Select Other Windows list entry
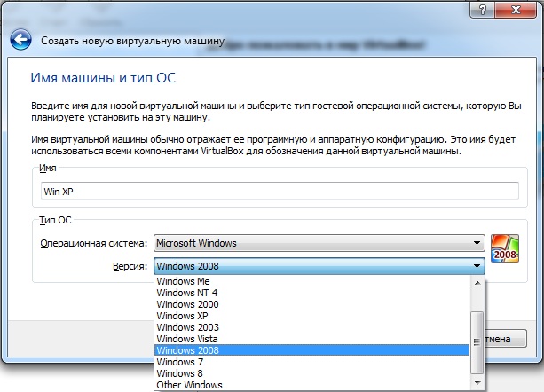This screenshot has width=544, height=392. 311,385
